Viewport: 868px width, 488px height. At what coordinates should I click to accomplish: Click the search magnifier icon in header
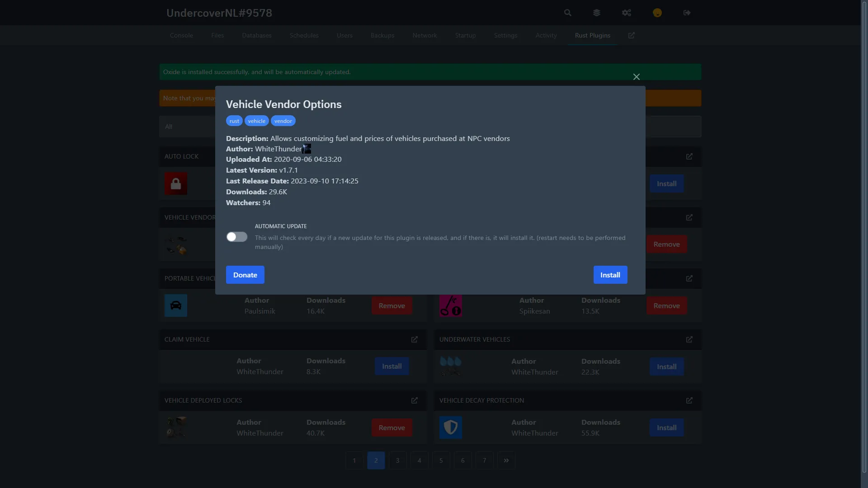568,13
